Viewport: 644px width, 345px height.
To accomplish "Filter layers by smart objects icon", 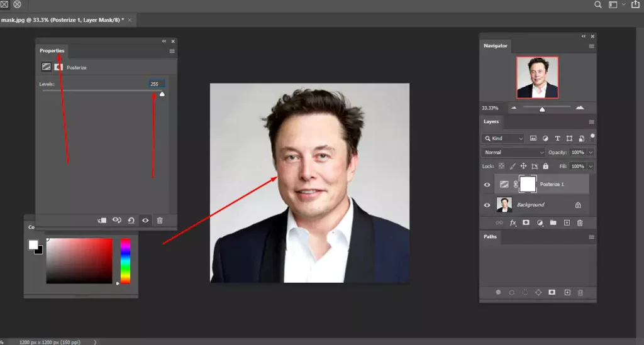I will 582,138.
